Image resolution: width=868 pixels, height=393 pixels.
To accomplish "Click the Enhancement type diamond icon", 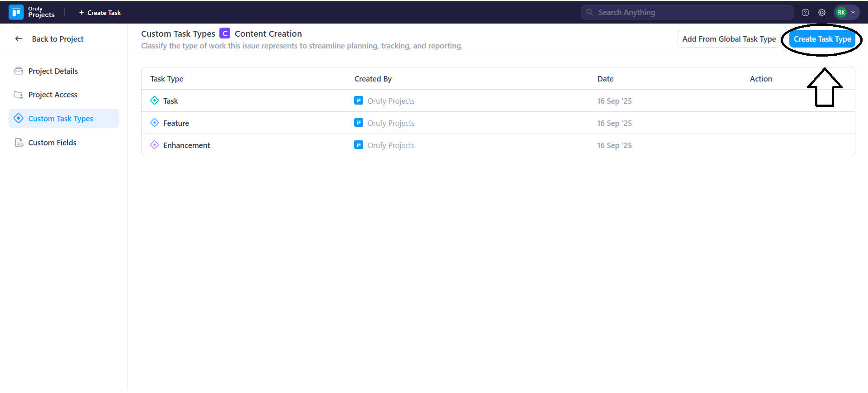I will [x=155, y=145].
